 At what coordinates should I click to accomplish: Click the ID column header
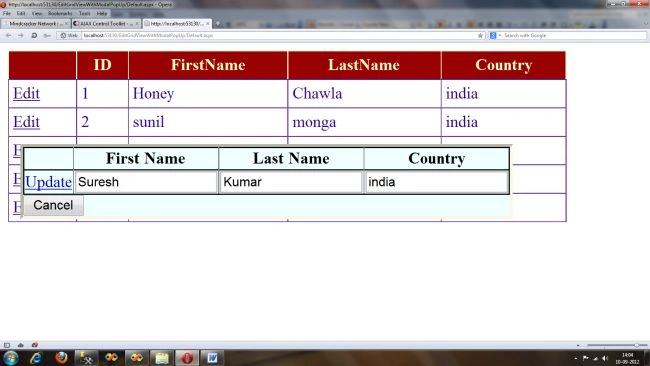(102, 65)
